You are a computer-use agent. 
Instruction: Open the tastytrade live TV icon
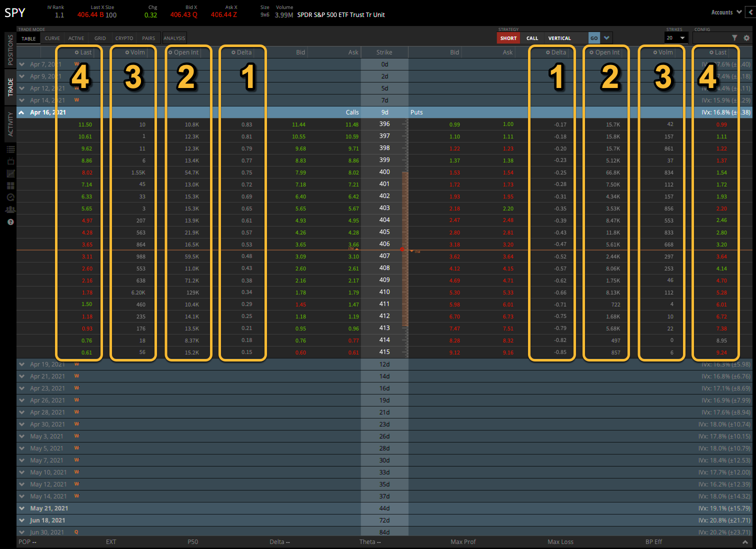(x=10, y=161)
